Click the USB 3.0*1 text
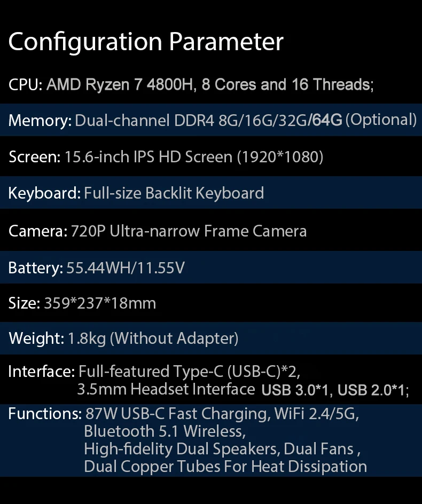 (x=295, y=390)
